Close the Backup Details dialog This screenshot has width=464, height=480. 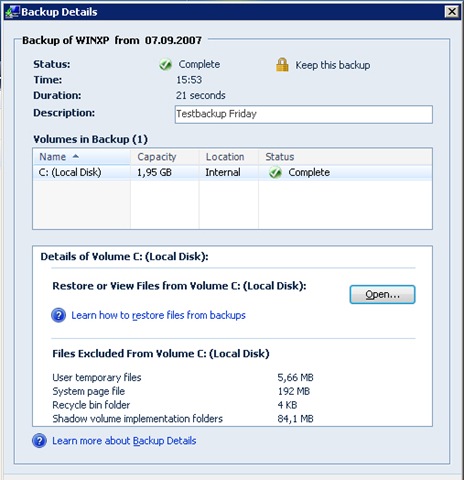pyautogui.click(x=452, y=12)
